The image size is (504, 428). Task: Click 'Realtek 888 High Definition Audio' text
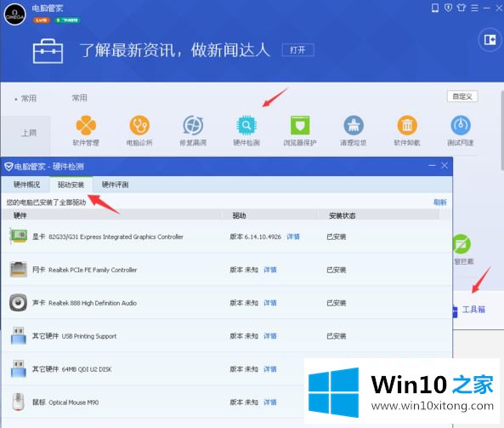(93, 303)
